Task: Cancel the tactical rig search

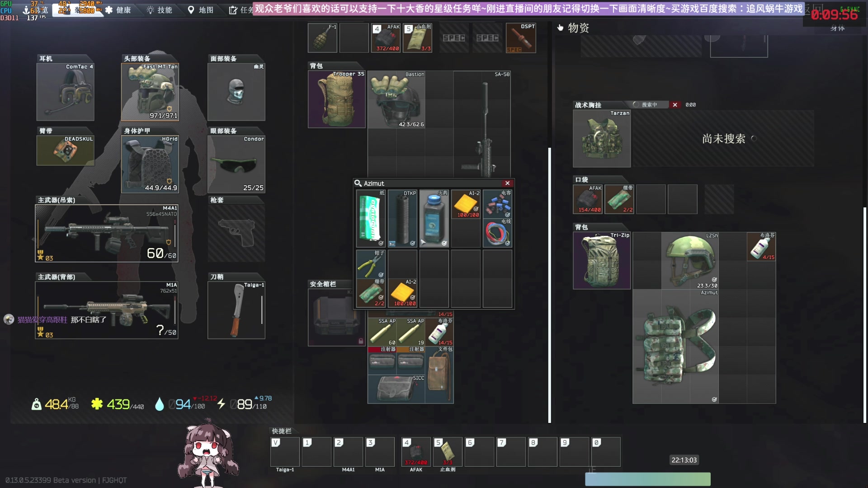Action: 675,105
